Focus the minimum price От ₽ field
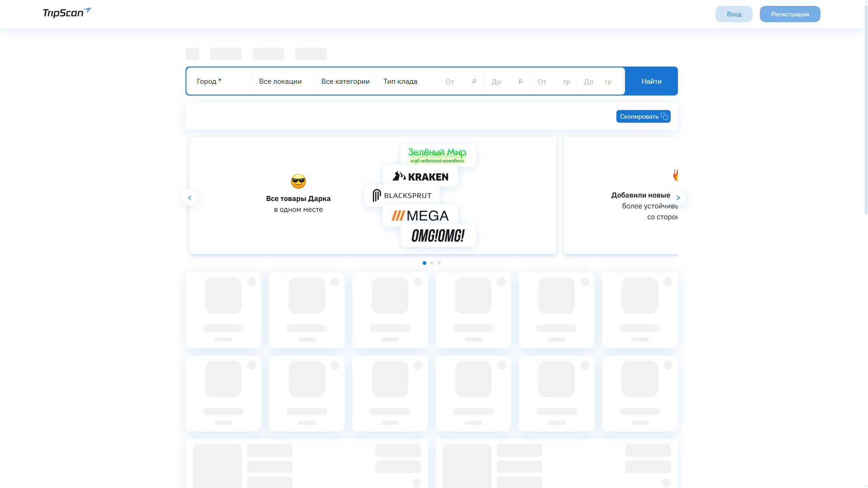This screenshot has height=488, width=868. [x=461, y=81]
